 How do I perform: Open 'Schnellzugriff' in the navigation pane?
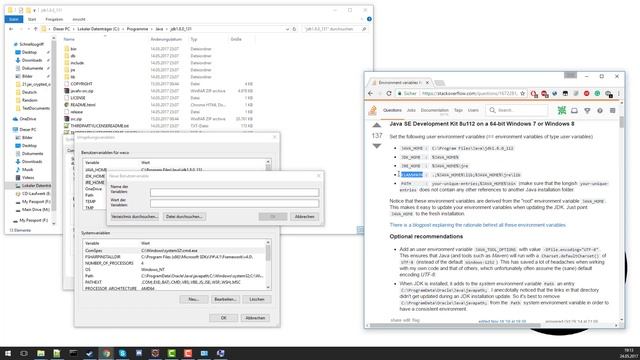[31, 44]
